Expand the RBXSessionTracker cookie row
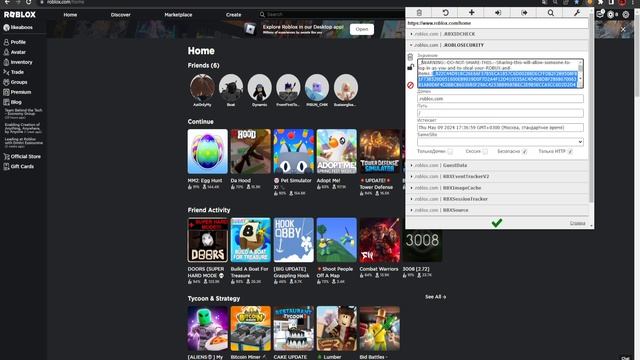The height and width of the screenshot is (360, 640). coord(498,199)
